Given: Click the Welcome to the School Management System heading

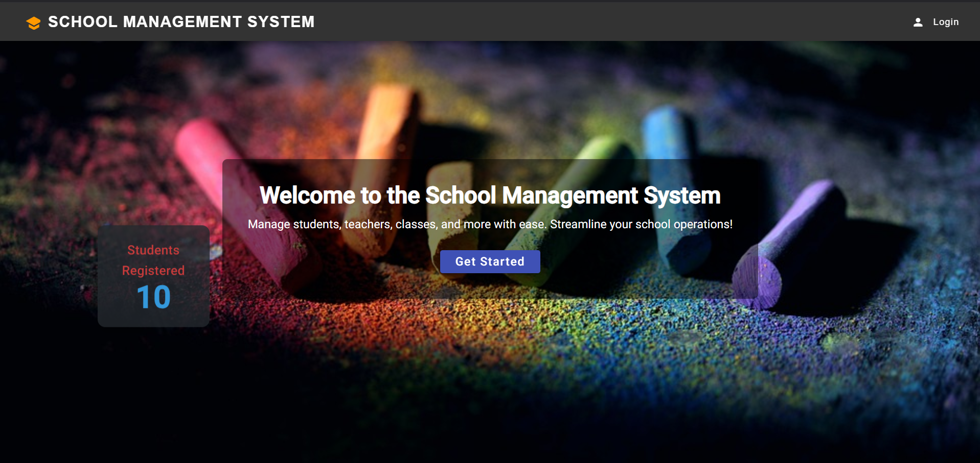Looking at the screenshot, I should pyautogui.click(x=490, y=195).
